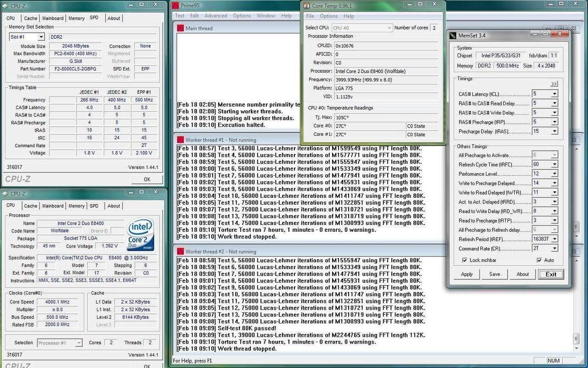The image size is (588, 368).
Task: Open the About tab in the CPU-Z SPD window
Action: click(114, 18)
